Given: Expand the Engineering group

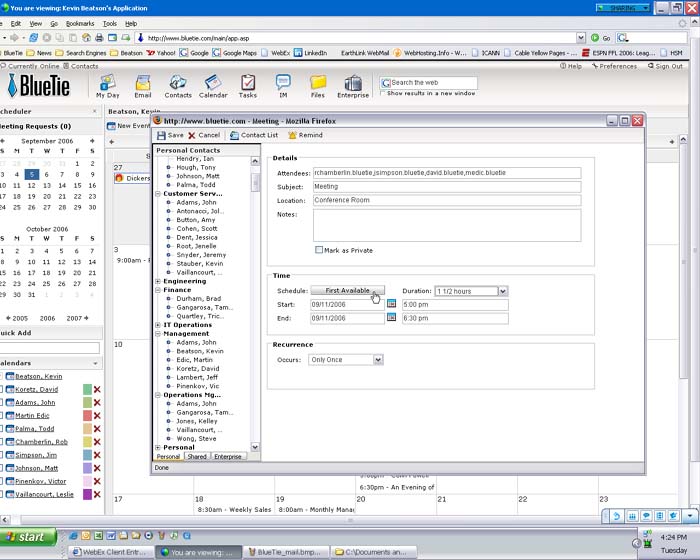Looking at the screenshot, I should (158, 281).
